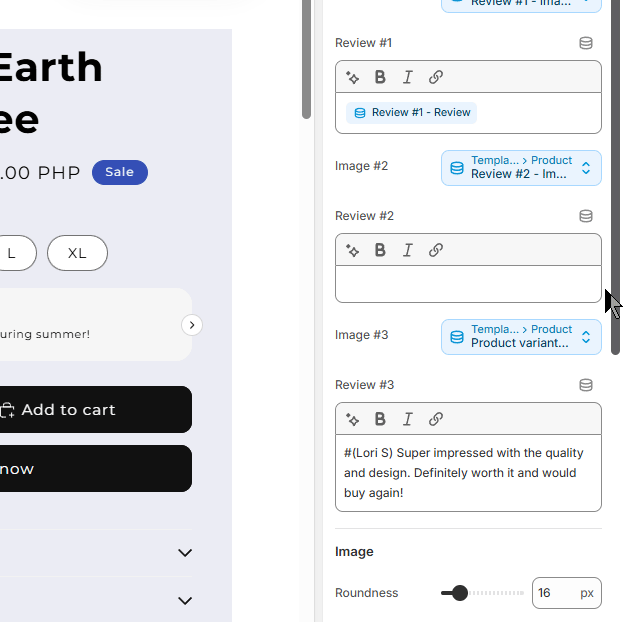Select the L size option

point(14,253)
